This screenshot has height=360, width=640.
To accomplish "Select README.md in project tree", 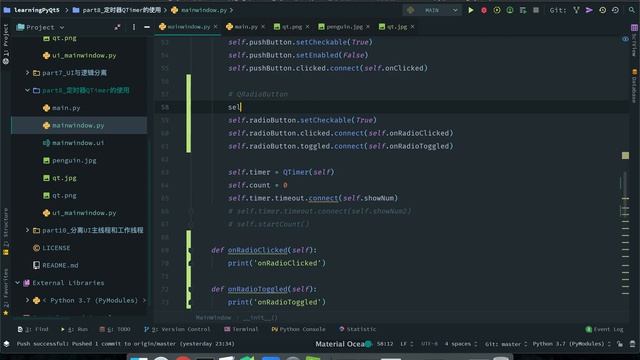I will tap(60, 265).
